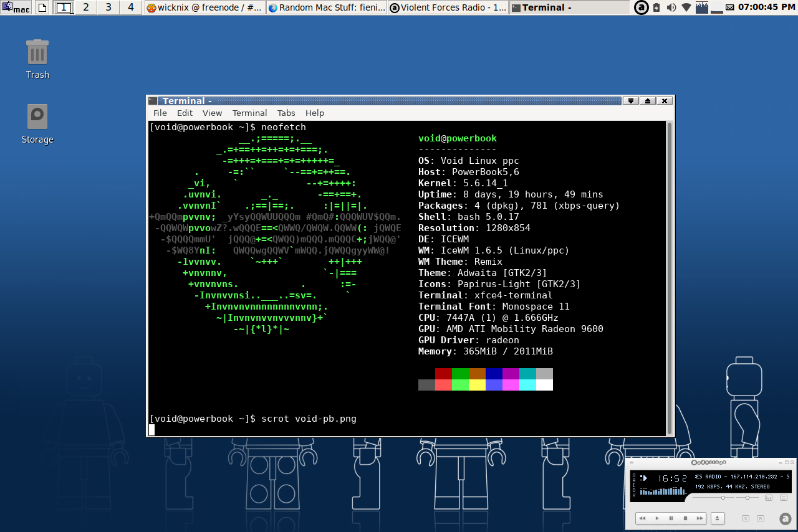This screenshot has height=532, width=798.
Task: Click the red color block in neofetch palette
Action: [443, 373]
